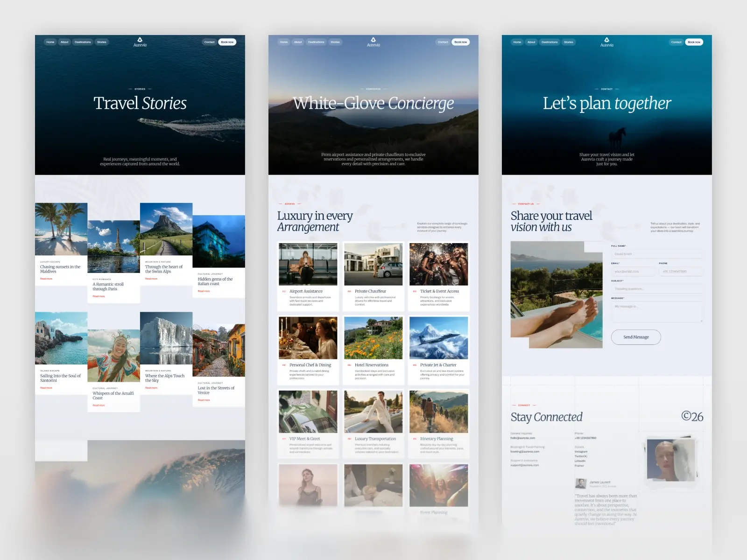Open the Private Chauffeur service card image
Screen dimensions: 747x560
tap(373, 264)
